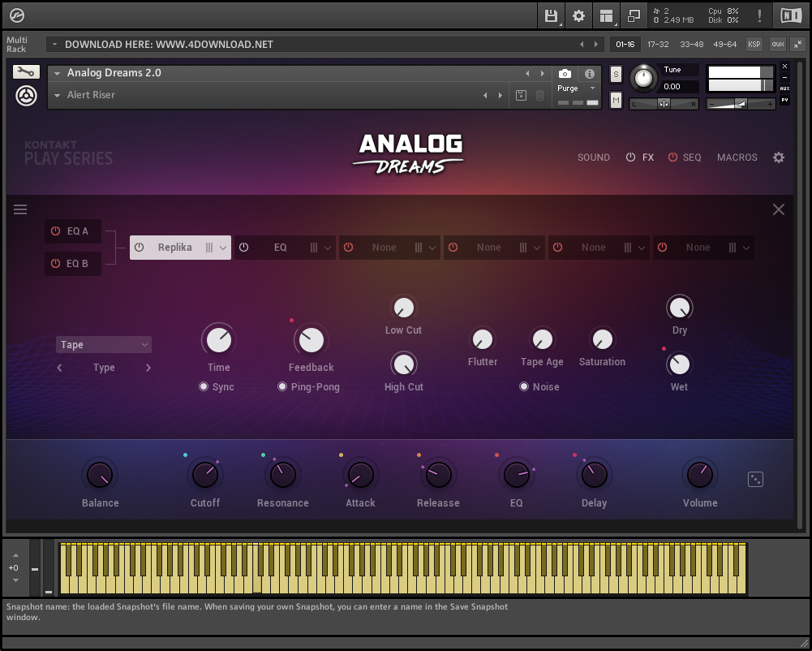Enable Ping-Pong delay mode

click(x=282, y=386)
